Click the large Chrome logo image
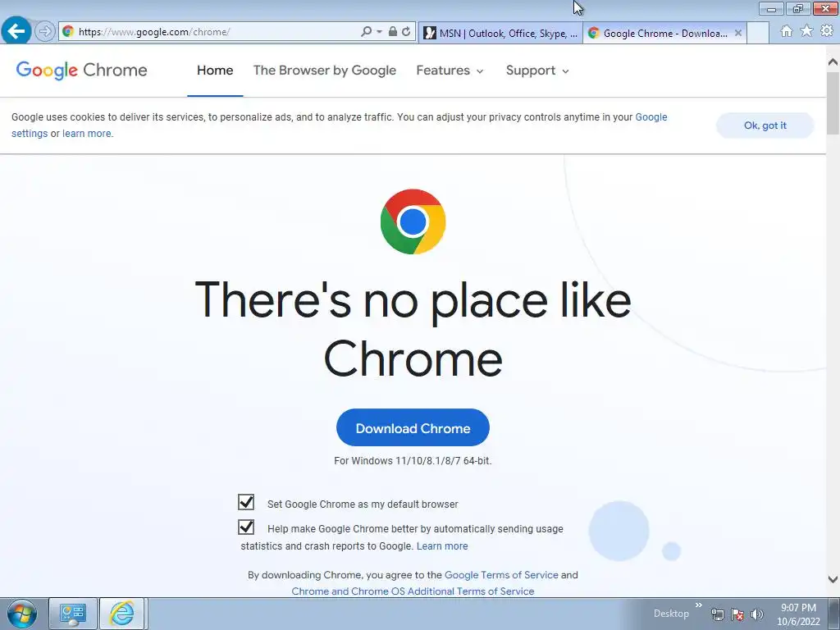The image size is (840, 630). [413, 221]
